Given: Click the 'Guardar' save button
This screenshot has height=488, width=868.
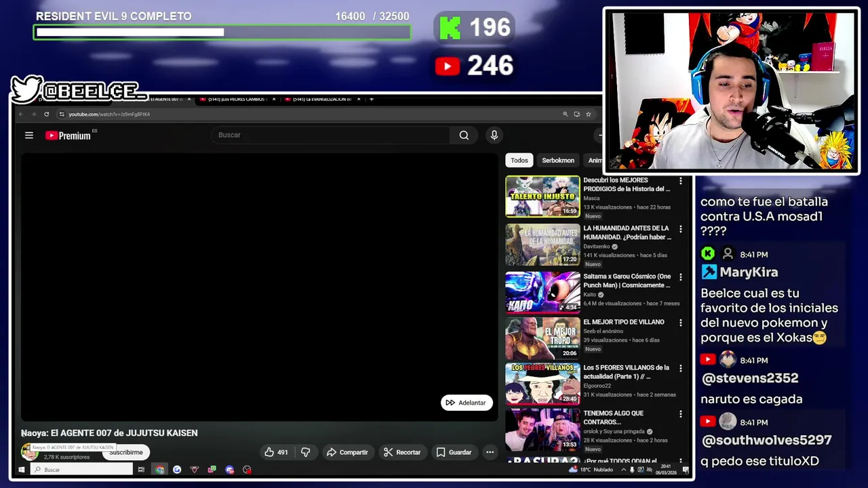Looking at the screenshot, I should click(454, 452).
